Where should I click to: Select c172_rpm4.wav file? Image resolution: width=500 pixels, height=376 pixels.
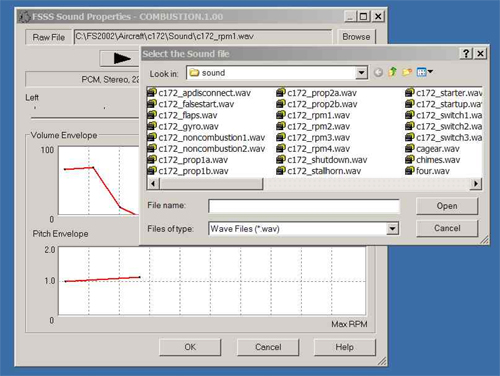click(x=313, y=149)
